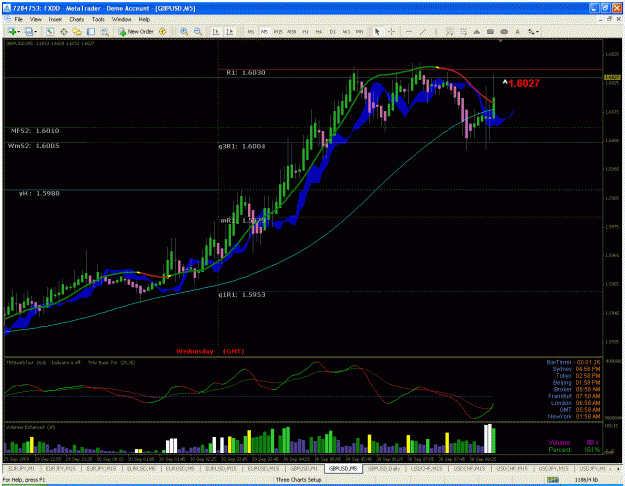Select the D1 daily timeframe

pyautogui.click(x=332, y=31)
